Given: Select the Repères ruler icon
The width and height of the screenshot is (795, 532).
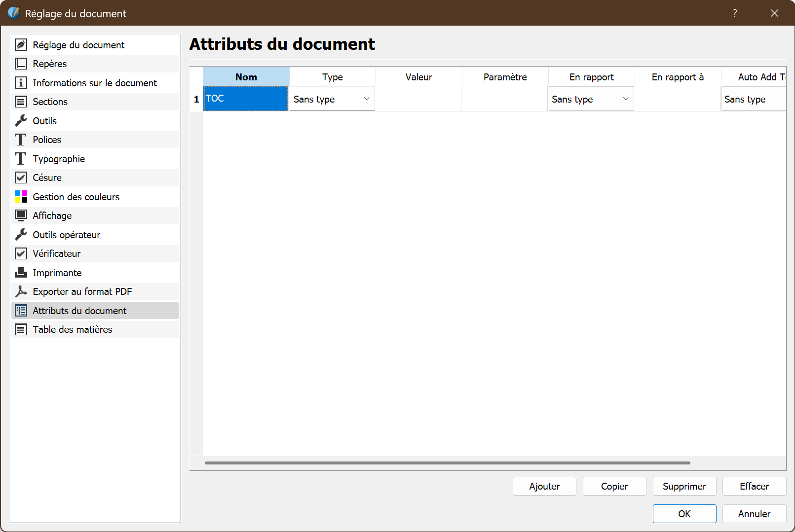Looking at the screenshot, I should point(21,64).
